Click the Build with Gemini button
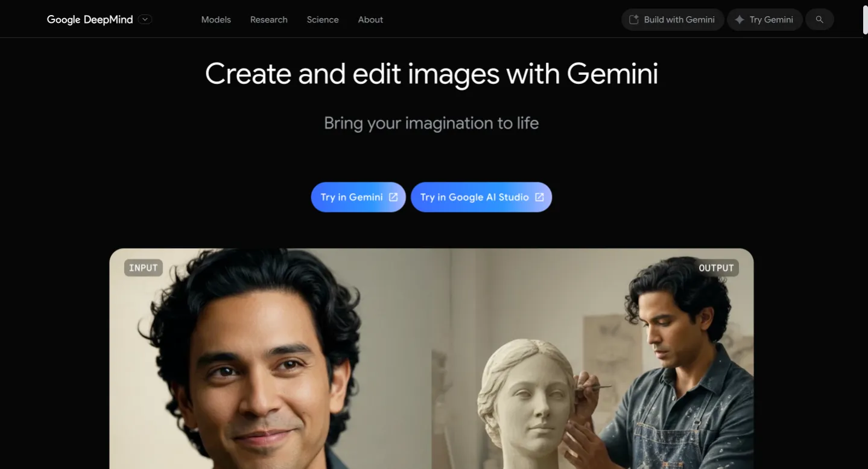Screen dimensions: 868x469 [673, 19]
